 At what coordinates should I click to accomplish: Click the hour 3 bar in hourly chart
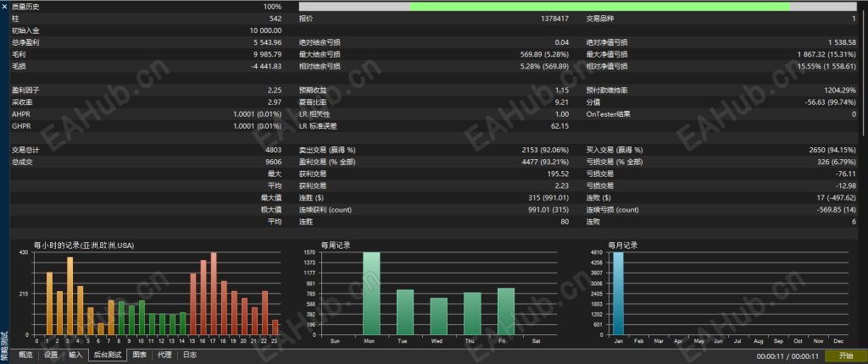pos(70,296)
